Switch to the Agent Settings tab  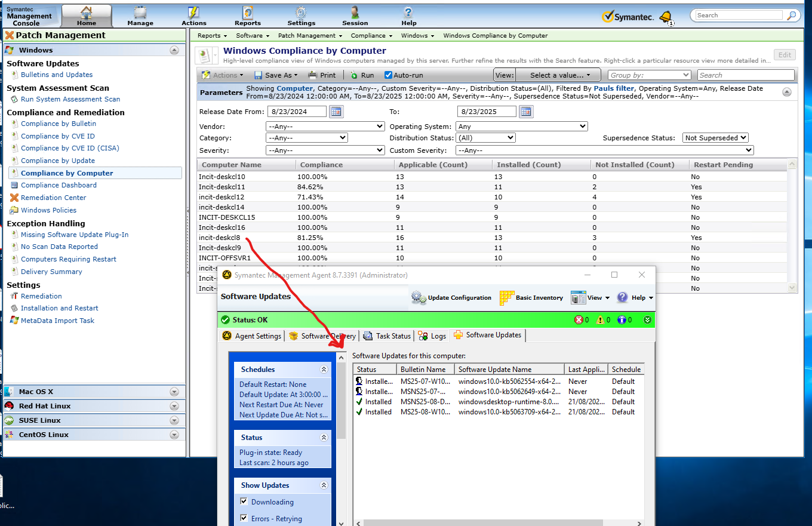pyautogui.click(x=252, y=336)
